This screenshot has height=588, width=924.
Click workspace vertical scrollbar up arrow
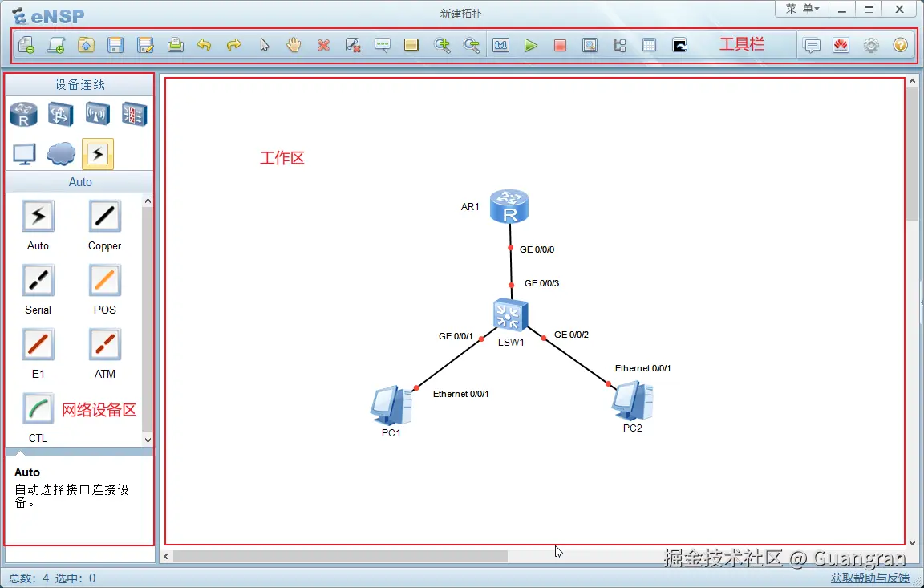point(912,82)
